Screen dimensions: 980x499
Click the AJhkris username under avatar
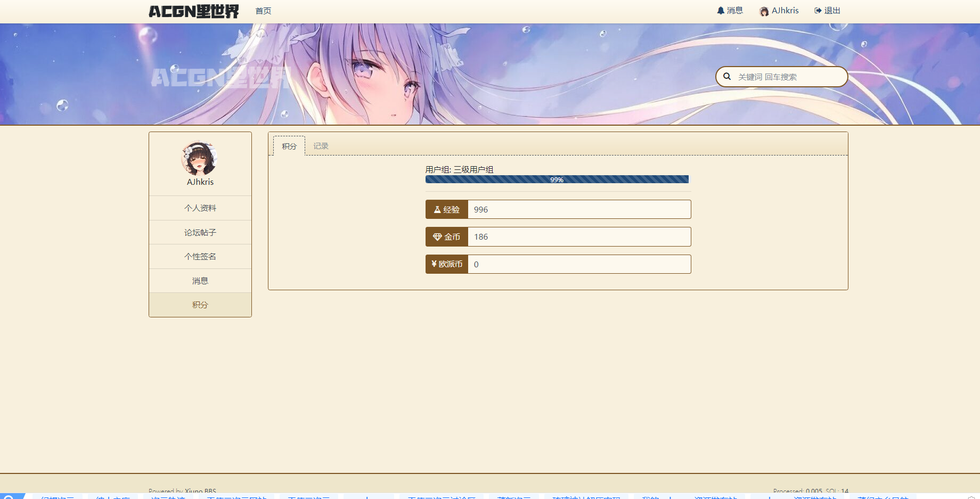(200, 182)
